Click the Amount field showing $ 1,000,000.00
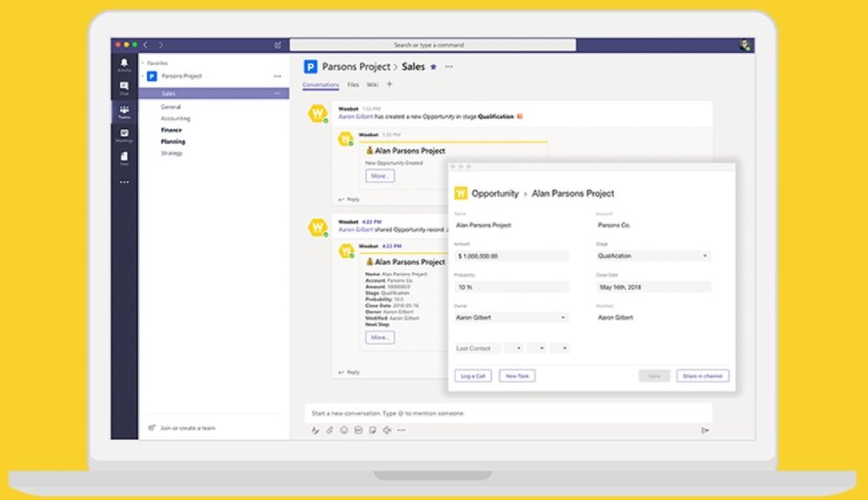868x500 pixels. pos(511,256)
